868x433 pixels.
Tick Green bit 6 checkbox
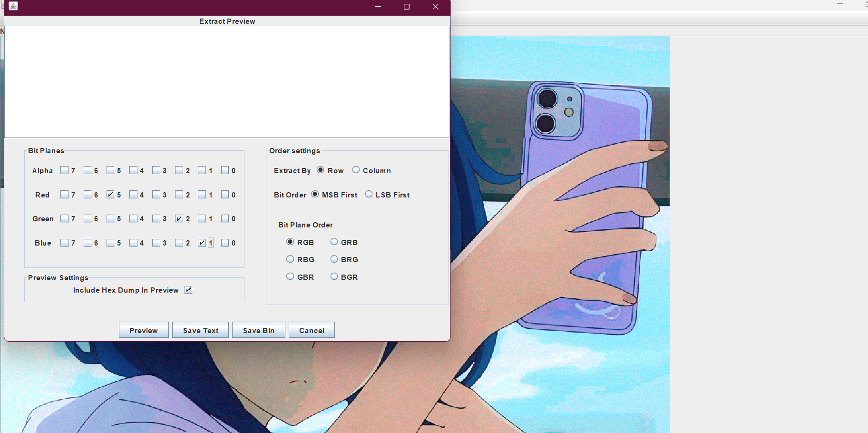(x=88, y=218)
